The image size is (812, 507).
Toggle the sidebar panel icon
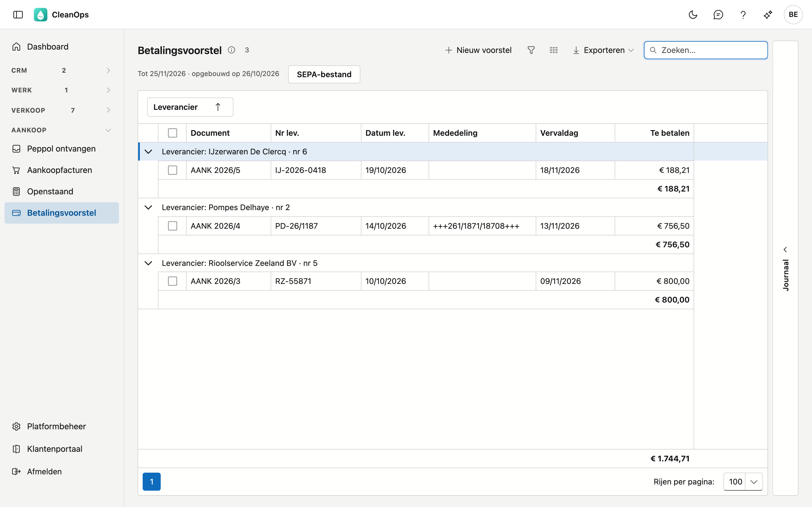click(18, 15)
